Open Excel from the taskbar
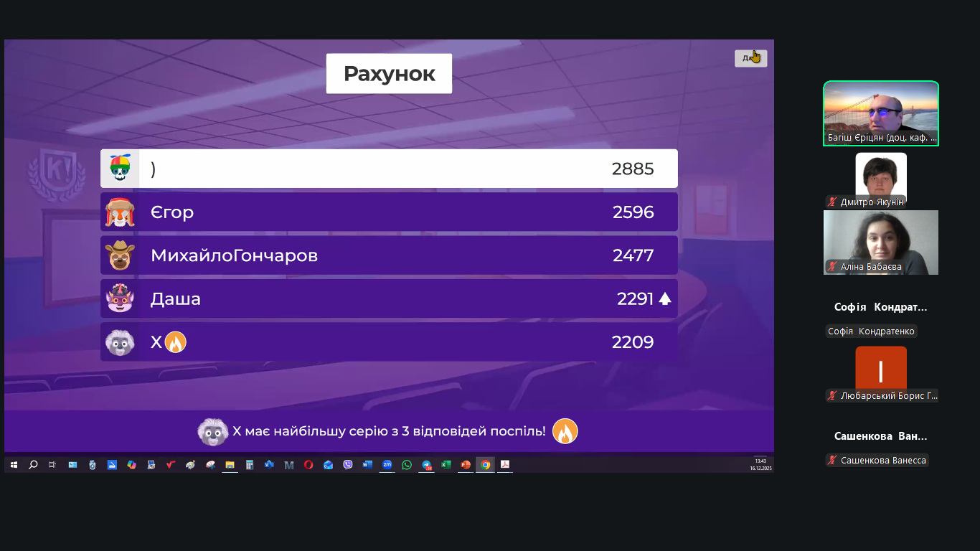This screenshot has width=980, height=551. click(446, 465)
